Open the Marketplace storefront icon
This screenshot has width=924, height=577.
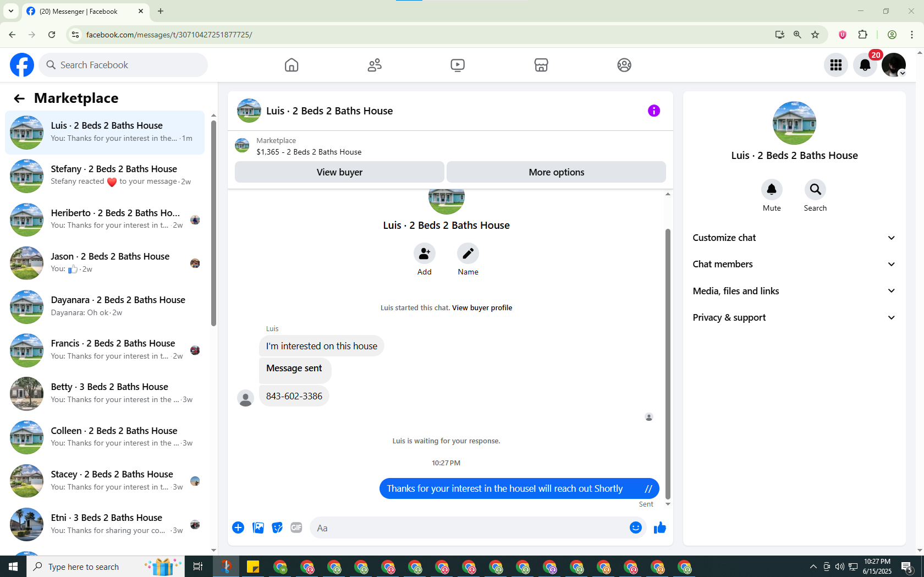coord(541,65)
